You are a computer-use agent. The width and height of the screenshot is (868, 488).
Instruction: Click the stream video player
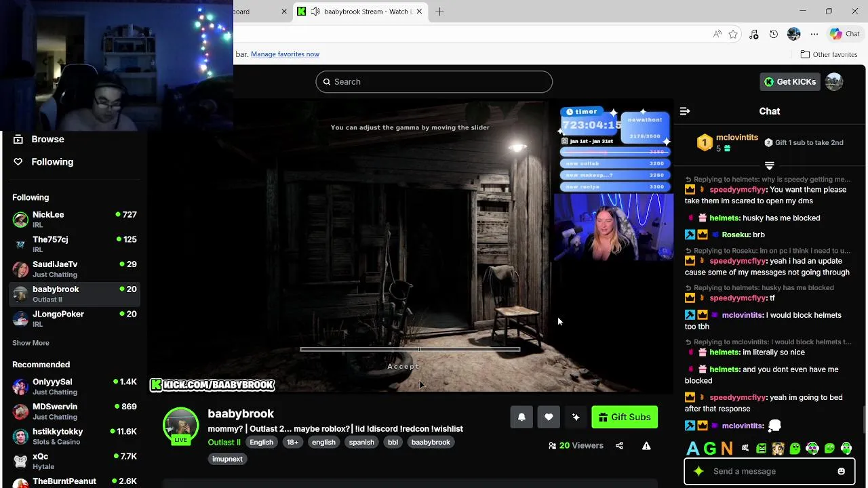(x=411, y=247)
